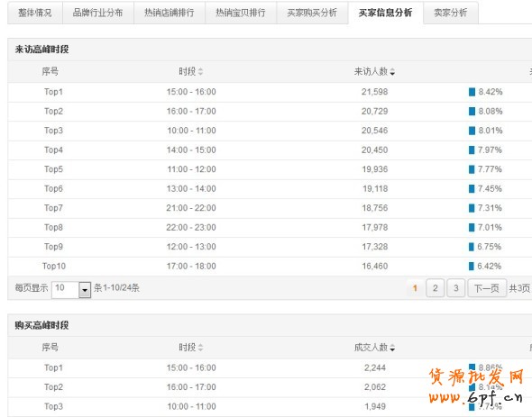Go to page 3 of results

point(456,288)
